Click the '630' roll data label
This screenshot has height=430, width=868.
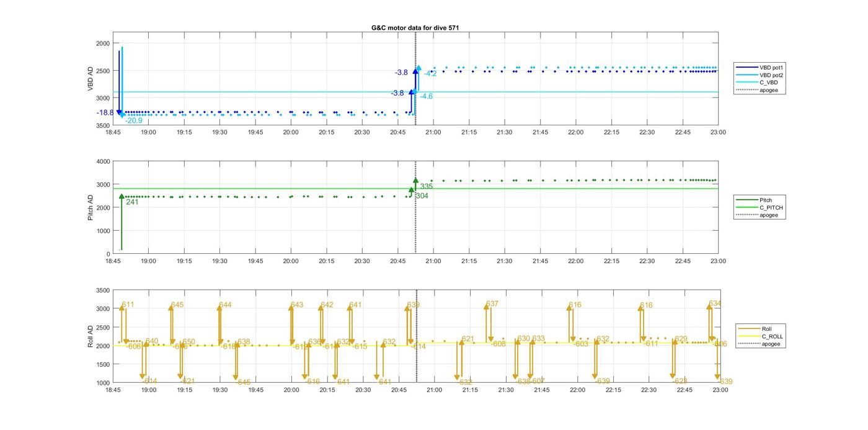[524, 339]
